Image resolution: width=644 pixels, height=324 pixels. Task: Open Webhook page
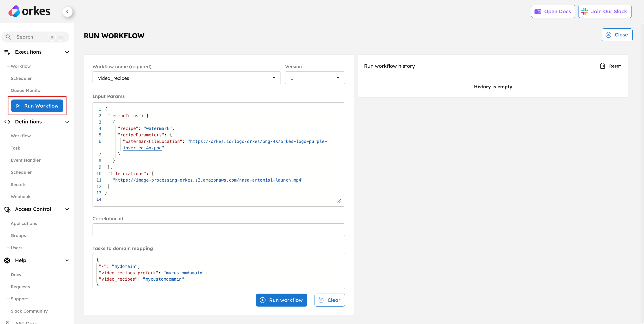point(21,197)
